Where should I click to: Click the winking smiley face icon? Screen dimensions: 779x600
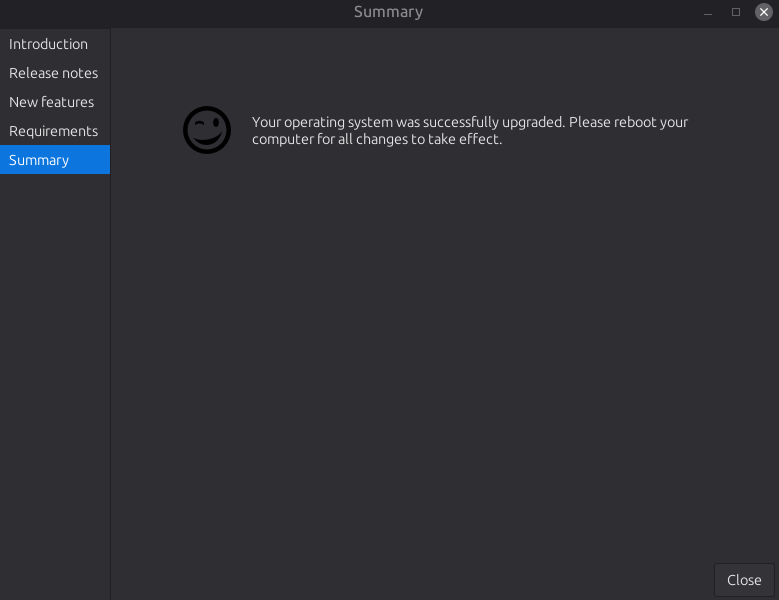point(207,130)
